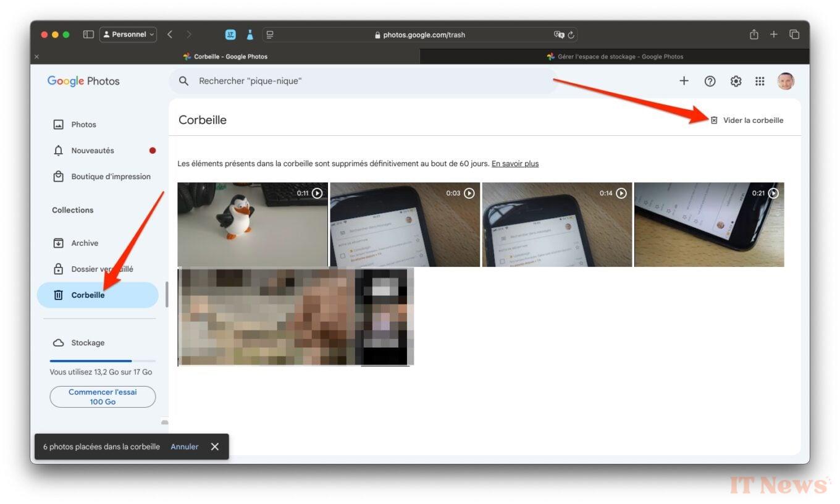The height and width of the screenshot is (504, 840).
Task: Open Photos in the sidebar
Action: click(83, 124)
